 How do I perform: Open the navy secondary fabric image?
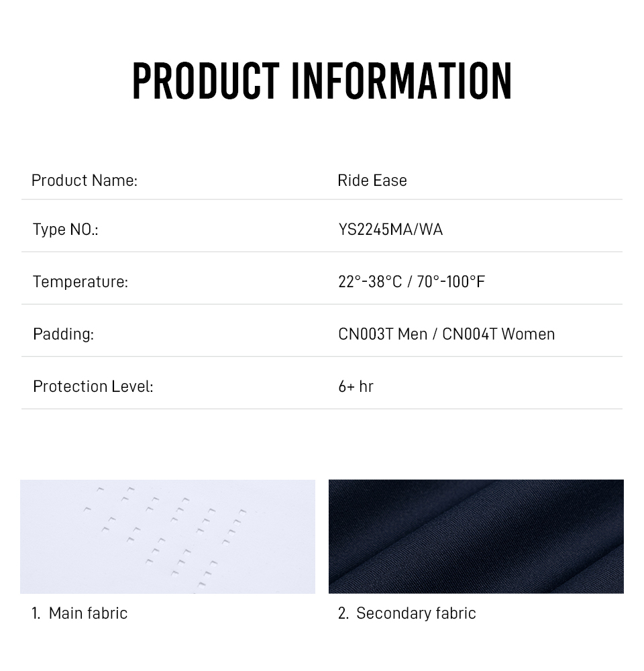click(x=476, y=536)
